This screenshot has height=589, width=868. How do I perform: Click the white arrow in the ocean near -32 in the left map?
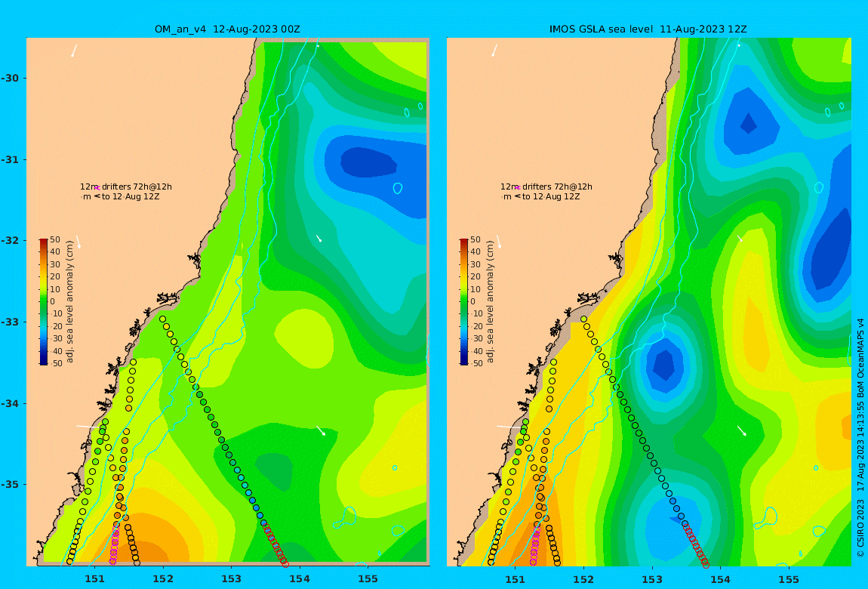(319, 239)
